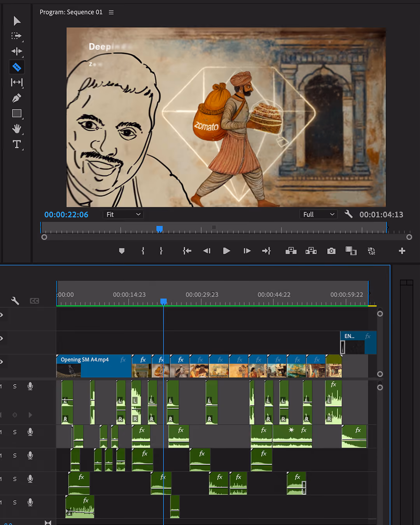Viewport: 420px width, 525px height.
Task: Open the Full playback resolution dropdown
Action: pos(318,215)
